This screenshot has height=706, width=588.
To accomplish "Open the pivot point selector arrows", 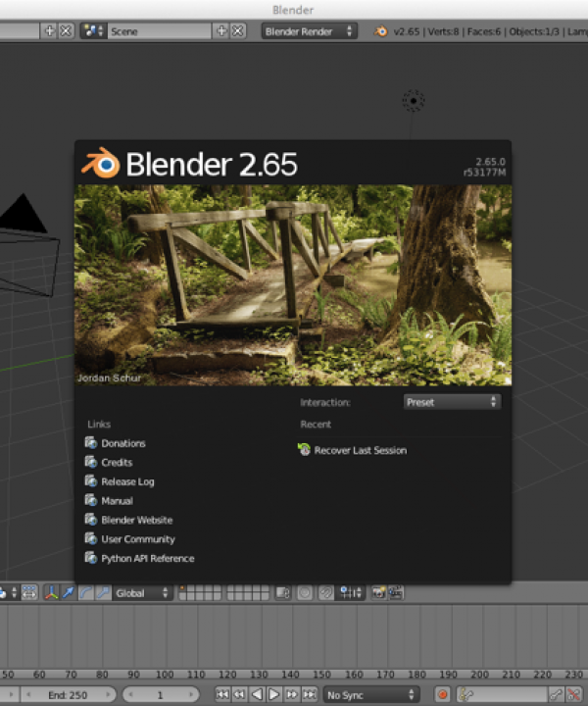I will (9, 592).
